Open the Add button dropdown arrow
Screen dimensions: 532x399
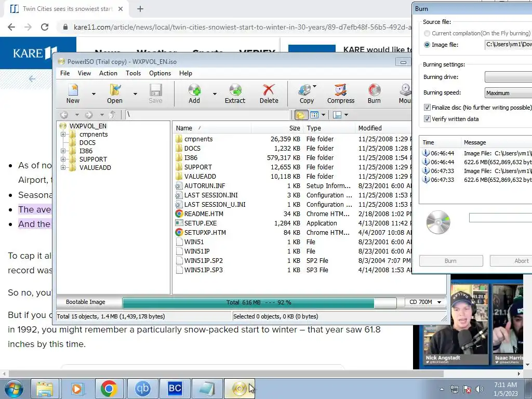[x=215, y=94]
